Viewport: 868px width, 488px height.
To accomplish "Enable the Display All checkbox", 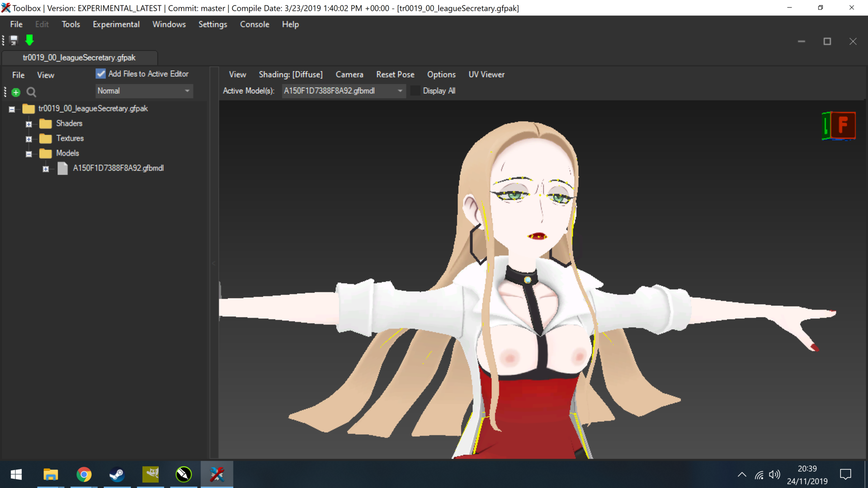I will click(415, 91).
